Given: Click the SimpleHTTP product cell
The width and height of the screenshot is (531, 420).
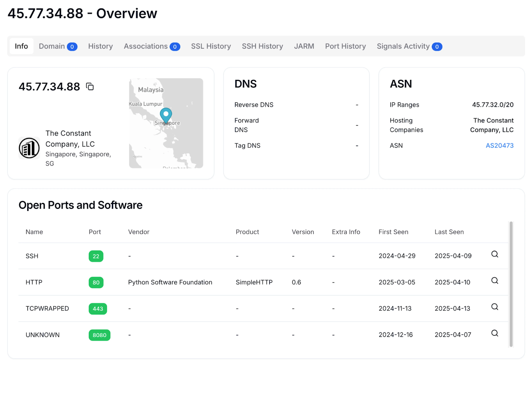Looking at the screenshot, I should tap(254, 282).
